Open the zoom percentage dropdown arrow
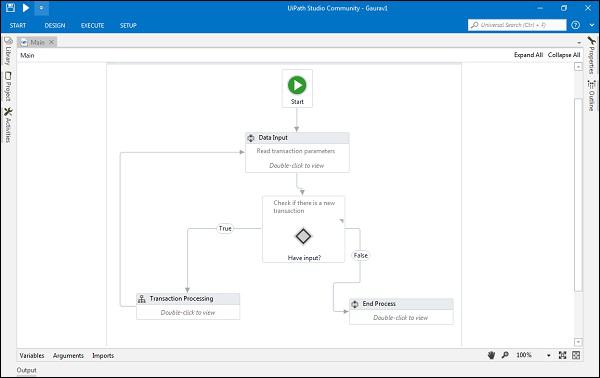 [x=548, y=355]
